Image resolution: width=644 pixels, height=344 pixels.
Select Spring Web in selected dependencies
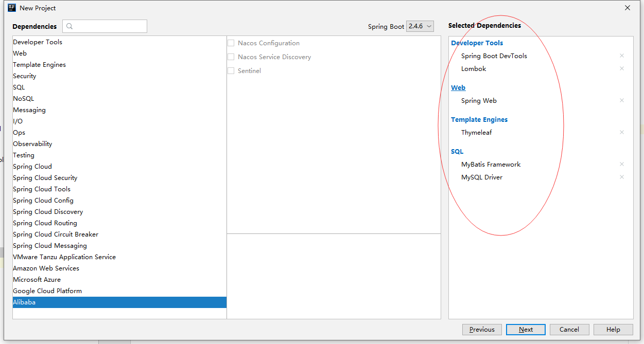(x=479, y=101)
